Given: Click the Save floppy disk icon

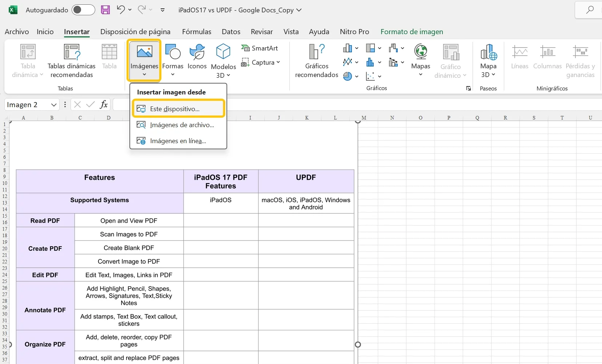Looking at the screenshot, I should (105, 10).
